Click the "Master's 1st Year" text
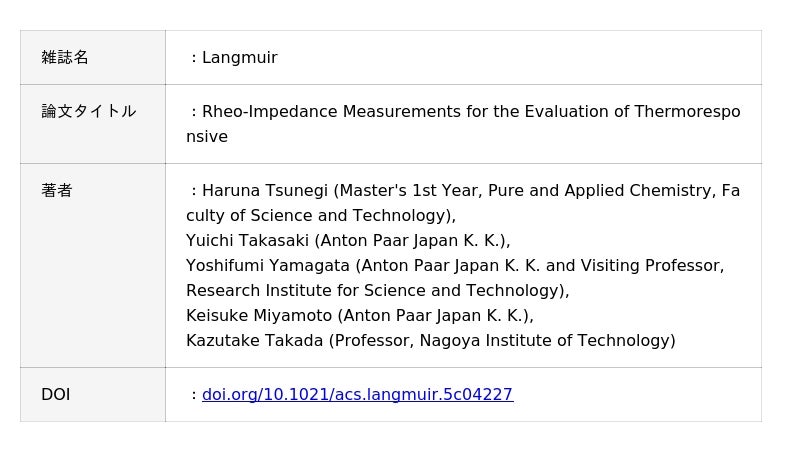Viewport: 800px width, 452px height. [405, 191]
